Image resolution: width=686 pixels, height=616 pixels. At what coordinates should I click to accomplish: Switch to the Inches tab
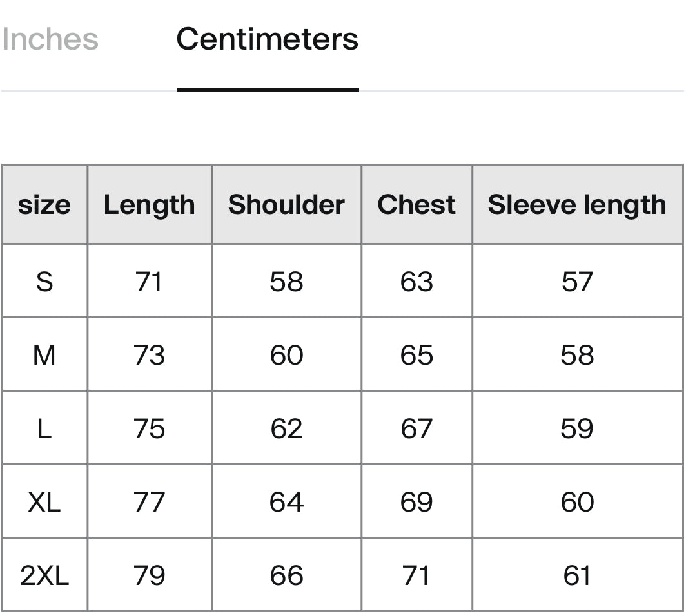[50, 39]
